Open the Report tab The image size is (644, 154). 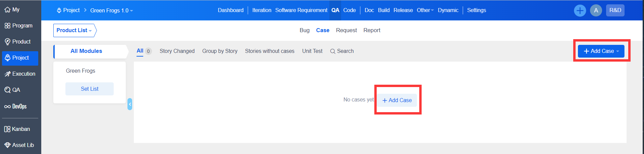click(372, 30)
